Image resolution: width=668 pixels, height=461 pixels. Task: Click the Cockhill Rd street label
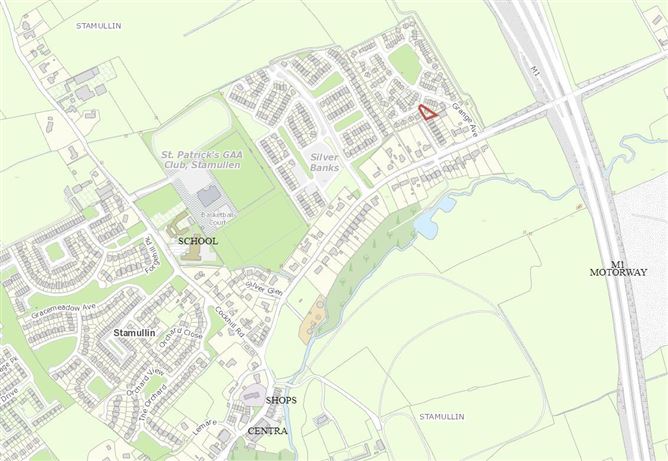pyautogui.click(x=229, y=323)
